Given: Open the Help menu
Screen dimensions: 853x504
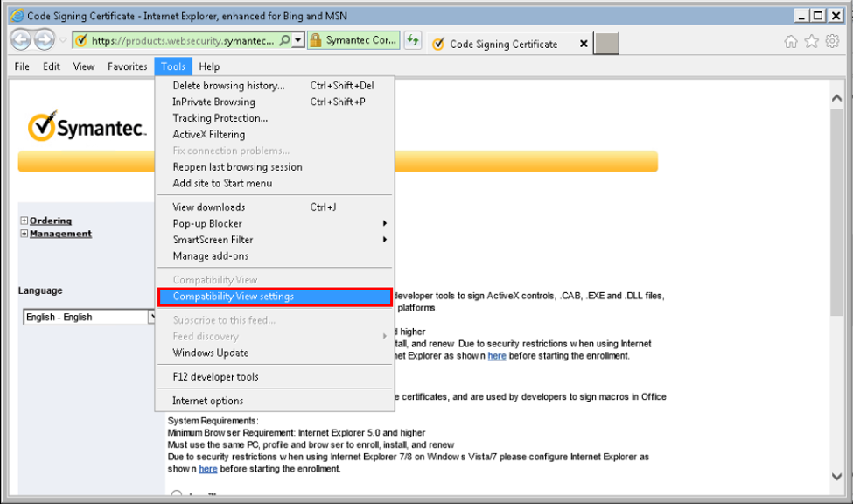Looking at the screenshot, I should point(209,66).
